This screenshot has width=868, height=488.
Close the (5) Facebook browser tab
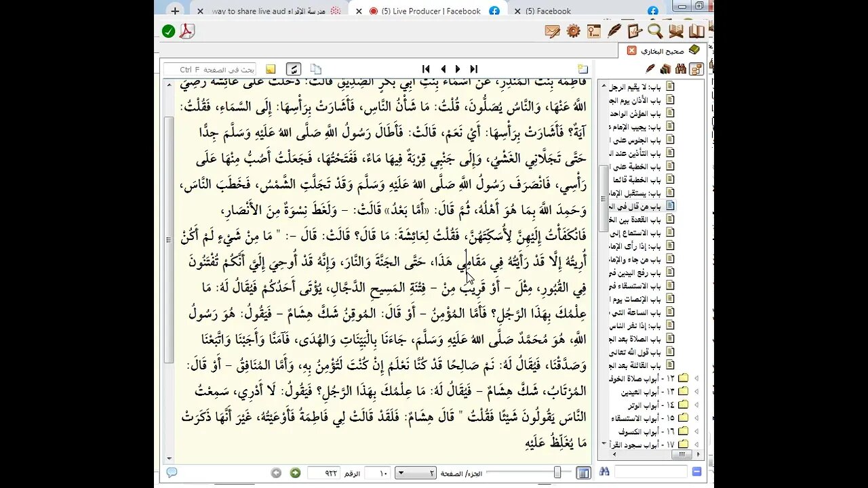pos(517,11)
